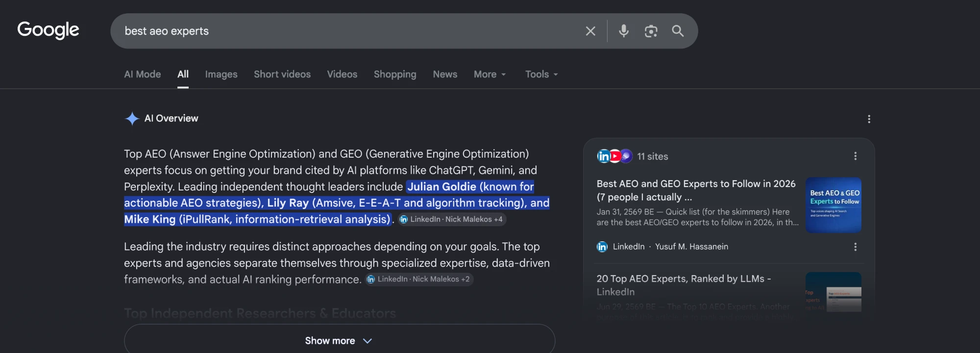This screenshot has height=353, width=980.
Task: Open the Tools dropdown
Action: pos(541,74)
